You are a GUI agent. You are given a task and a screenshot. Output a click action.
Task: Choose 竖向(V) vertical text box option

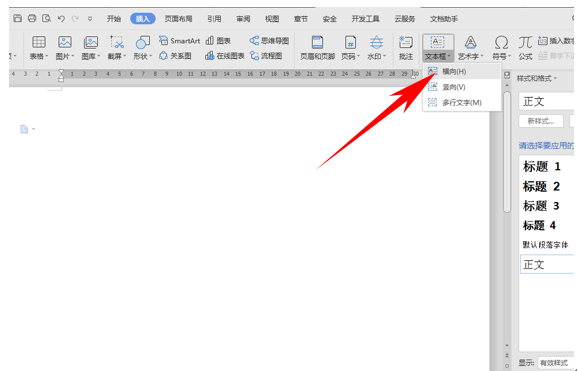(x=462, y=87)
